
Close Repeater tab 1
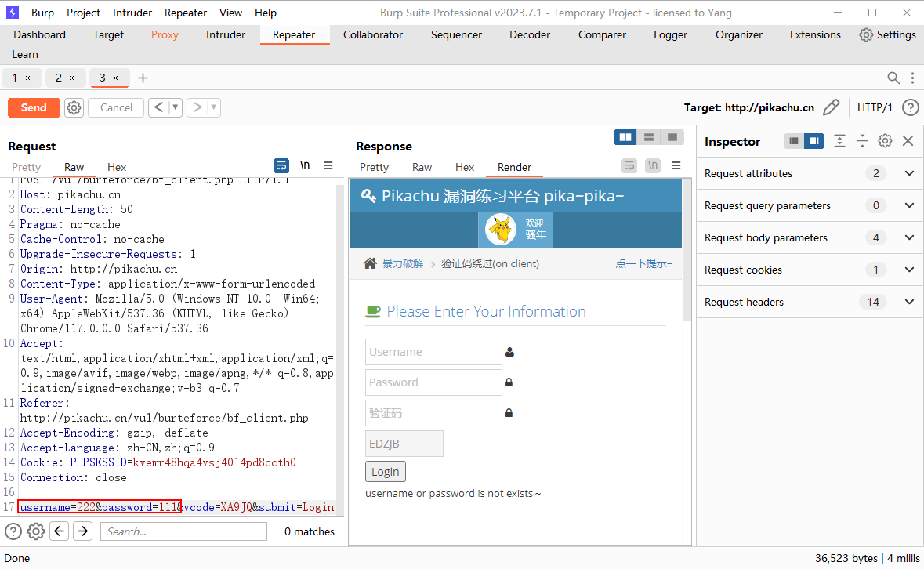(x=27, y=78)
